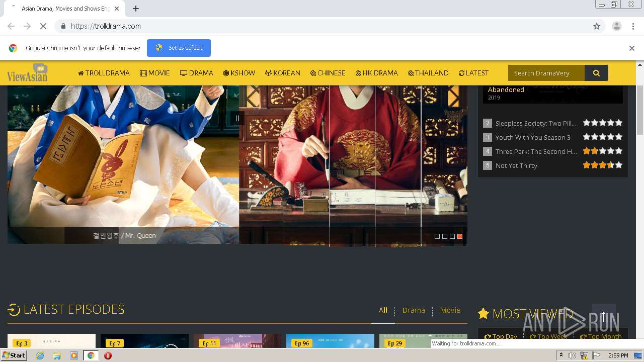644x362 pixels.
Task: Select the Top Day tab
Action: click(501, 337)
